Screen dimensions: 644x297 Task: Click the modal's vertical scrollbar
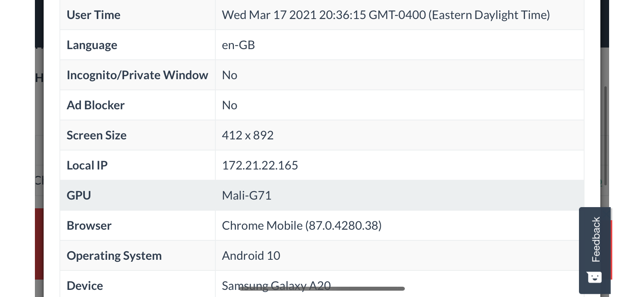[606, 127]
